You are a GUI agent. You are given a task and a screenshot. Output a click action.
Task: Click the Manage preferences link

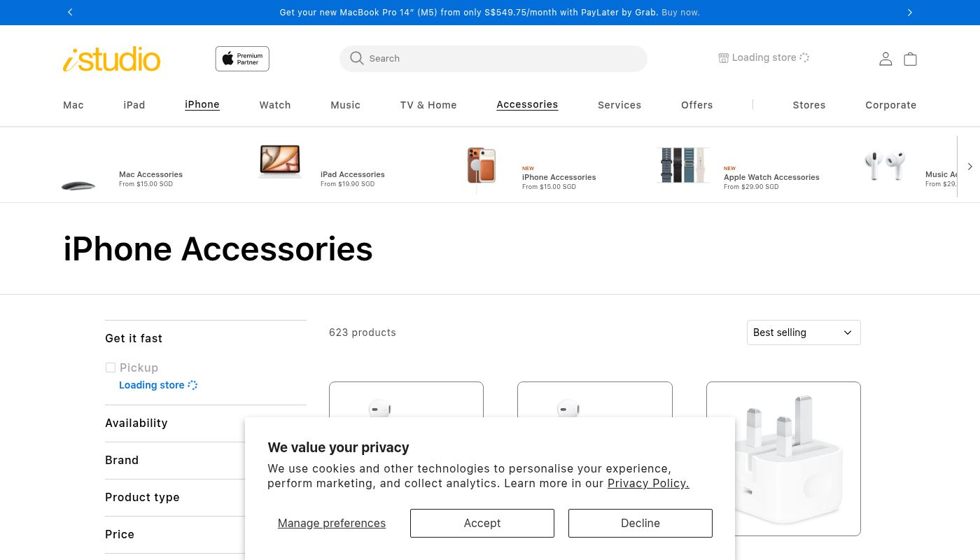click(332, 523)
